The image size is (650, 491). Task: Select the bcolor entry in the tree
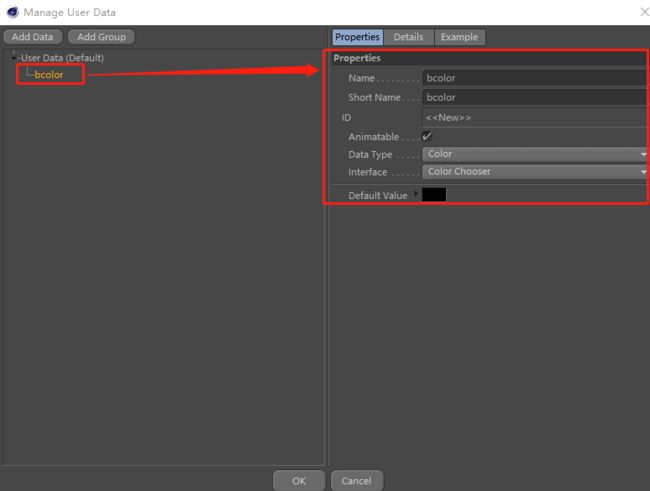click(49, 75)
